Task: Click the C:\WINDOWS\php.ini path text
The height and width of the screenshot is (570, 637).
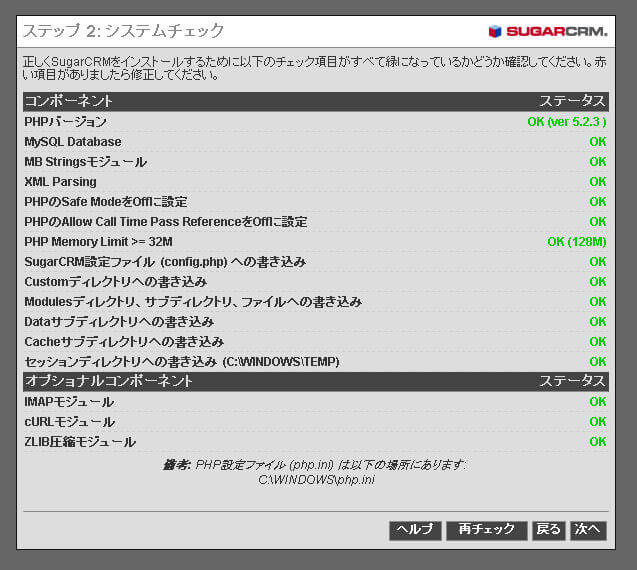Action: (315, 480)
